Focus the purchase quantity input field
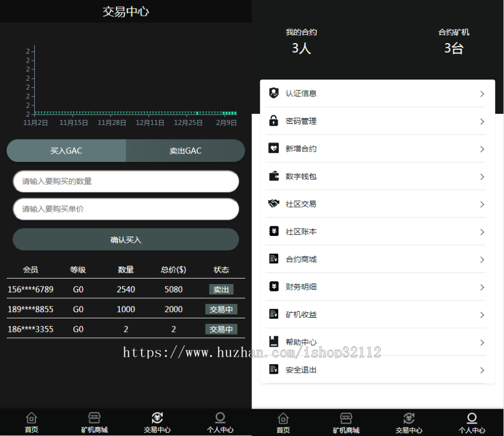Screen dimensions: 504x436 (x=125, y=181)
